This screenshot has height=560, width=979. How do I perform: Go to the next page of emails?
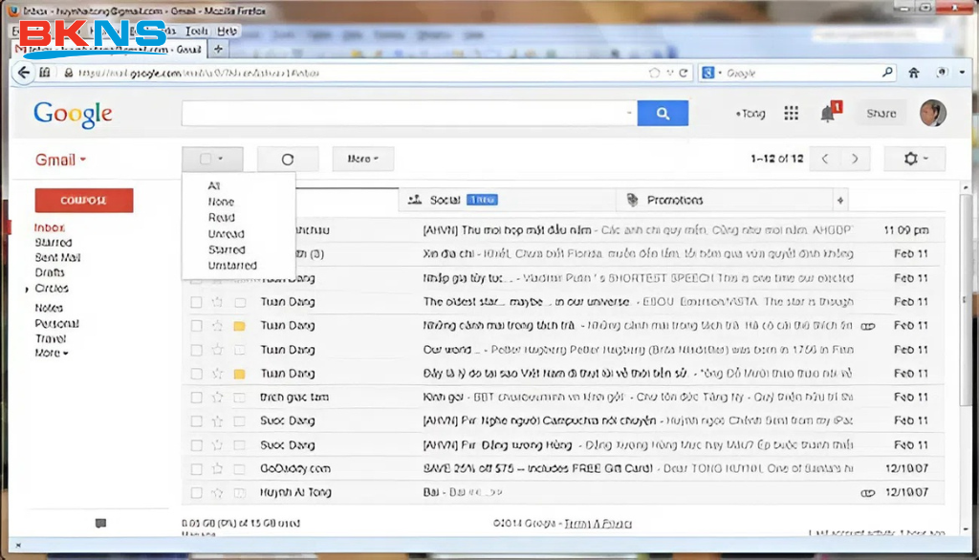point(855,159)
